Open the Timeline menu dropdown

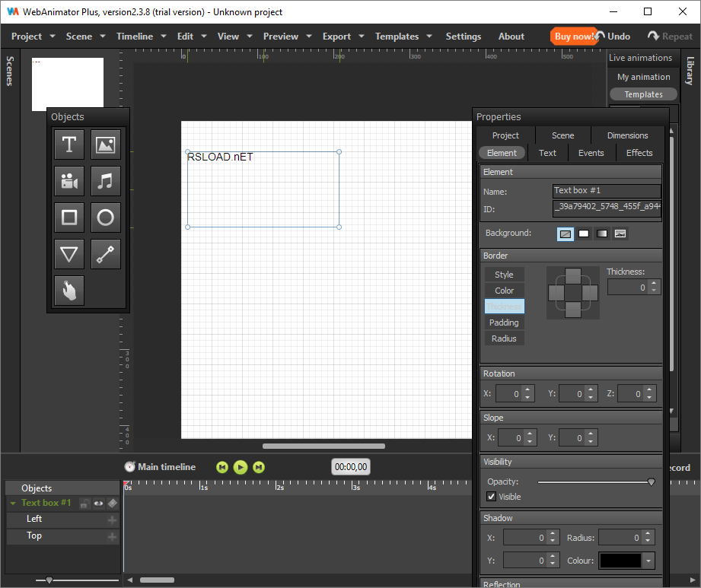(142, 37)
